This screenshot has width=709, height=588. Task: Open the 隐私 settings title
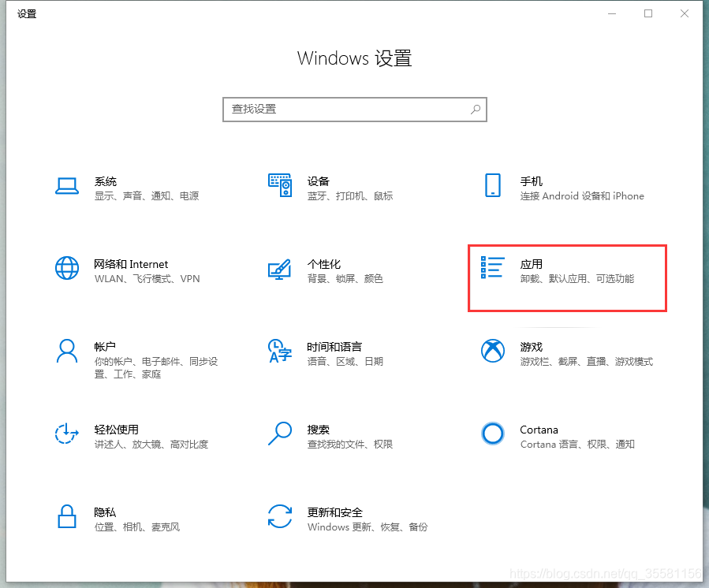point(105,512)
